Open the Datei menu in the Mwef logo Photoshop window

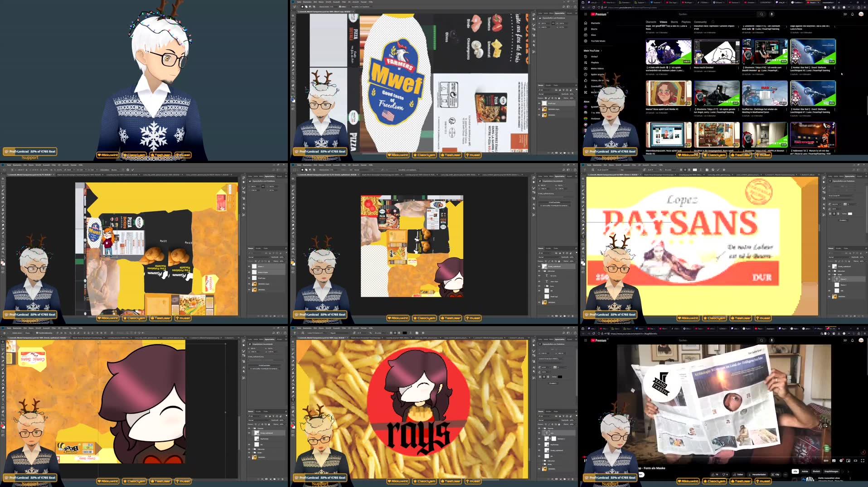click(x=299, y=2)
